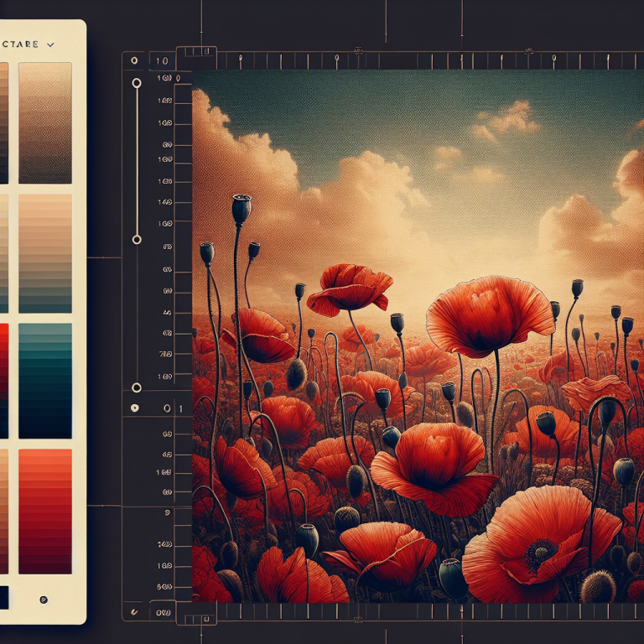Choose the orange-to-crimson gradient swatch
This screenshot has width=644, height=644.
(x=44, y=511)
